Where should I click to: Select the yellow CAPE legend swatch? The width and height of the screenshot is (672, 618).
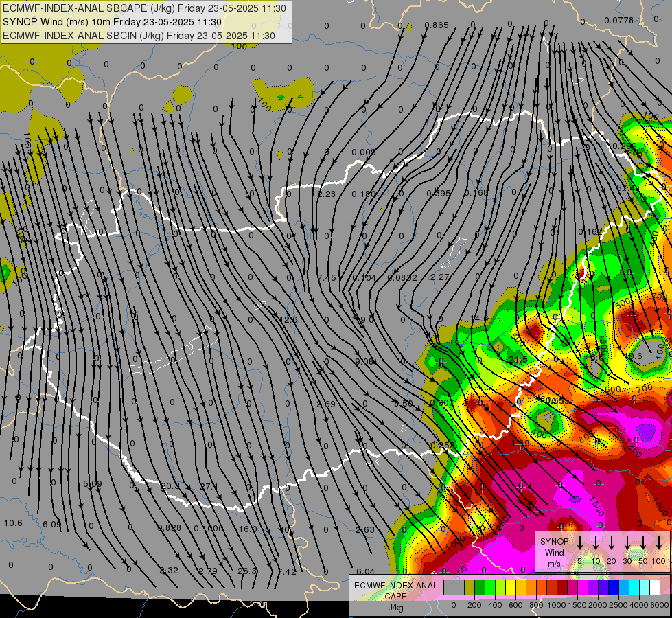(x=511, y=588)
